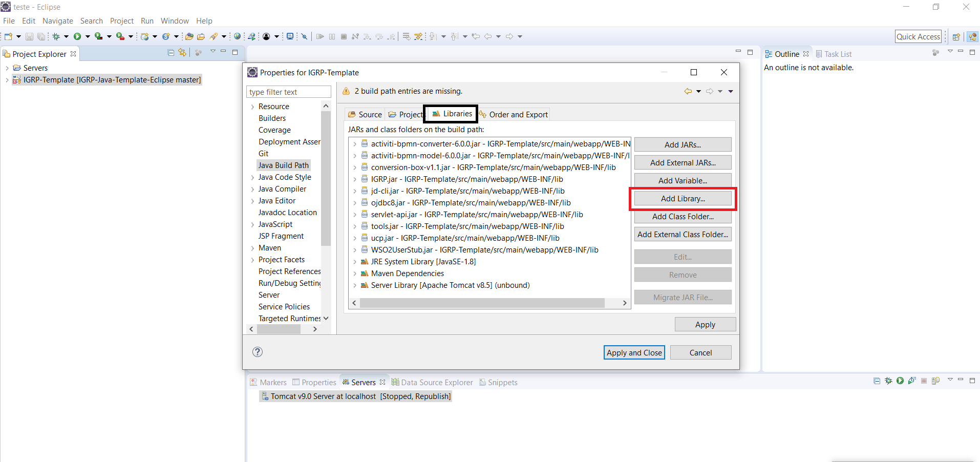
Task: Switch to the Task List tab
Action: (834, 54)
